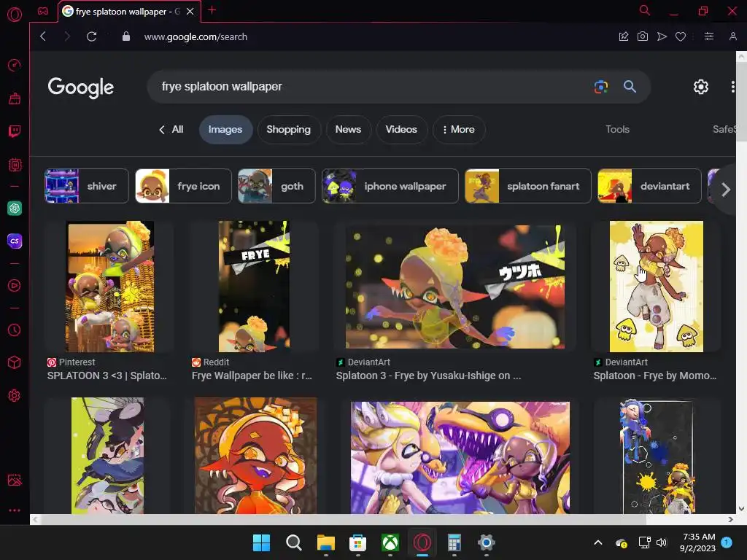Open Splatoon - Frye by Momo image
Screen dimensions: 747x560
[656, 286]
